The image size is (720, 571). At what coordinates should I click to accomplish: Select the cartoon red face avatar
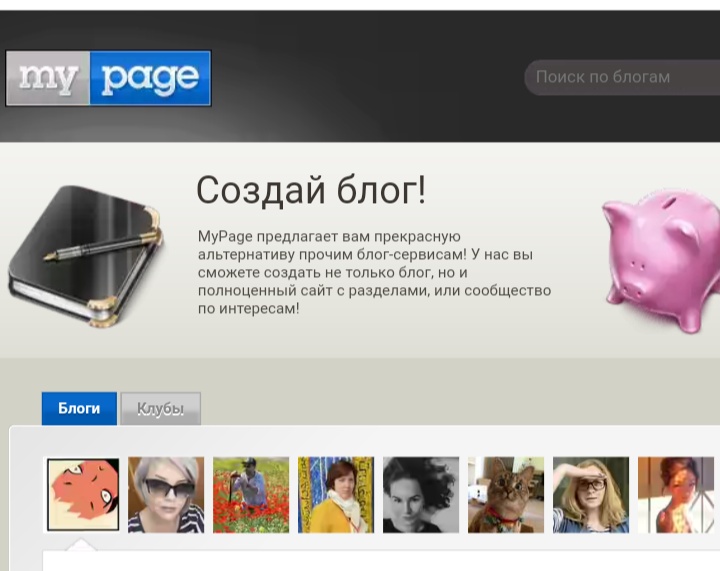coord(83,495)
